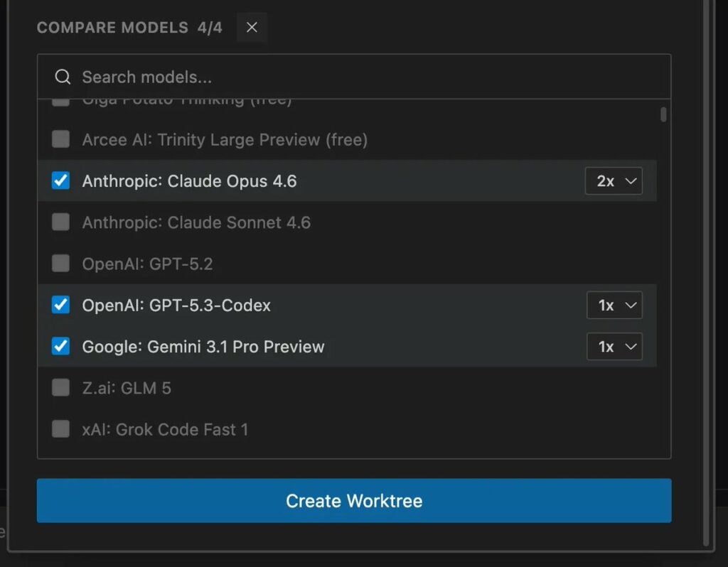The width and height of the screenshot is (728, 567).
Task: Open the 1x dropdown for Gemini 3.1 Pro
Action: [614, 347]
